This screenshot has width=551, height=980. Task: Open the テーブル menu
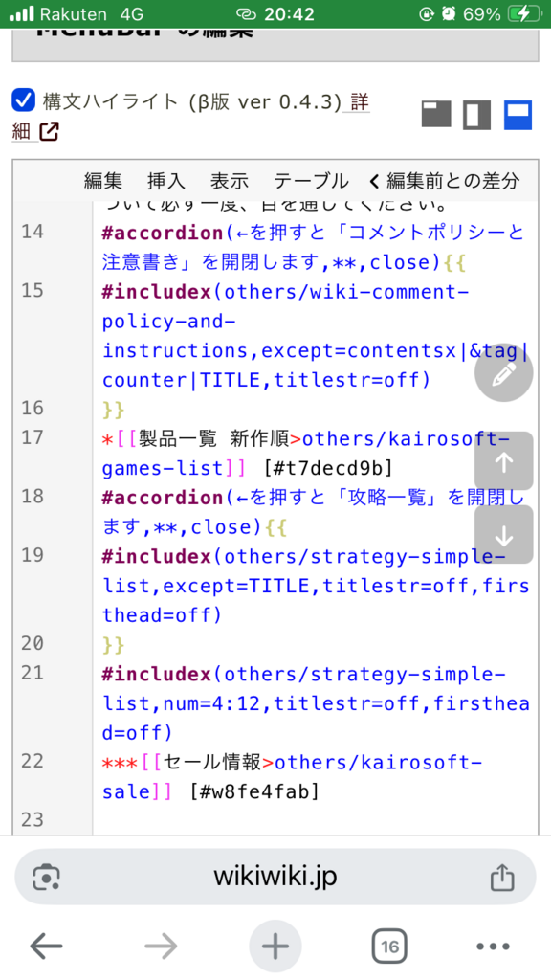click(311, 181)
